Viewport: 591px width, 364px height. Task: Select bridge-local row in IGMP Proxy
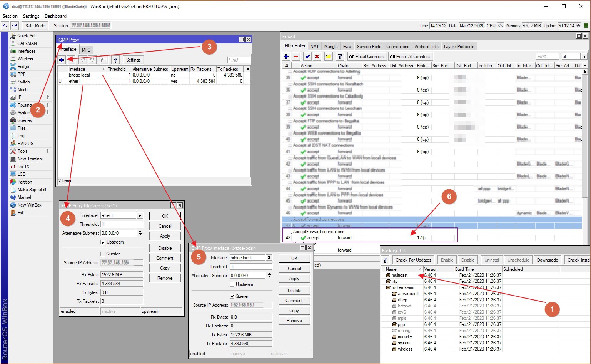(x=154, y=75)
